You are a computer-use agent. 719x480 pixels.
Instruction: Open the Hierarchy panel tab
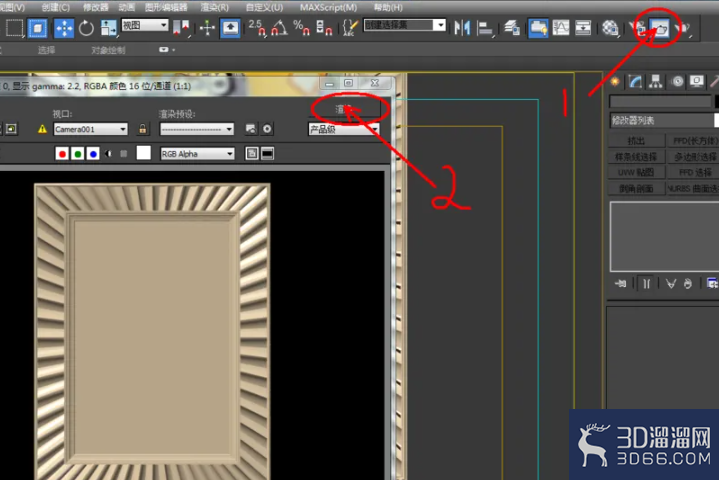[656, 82]
